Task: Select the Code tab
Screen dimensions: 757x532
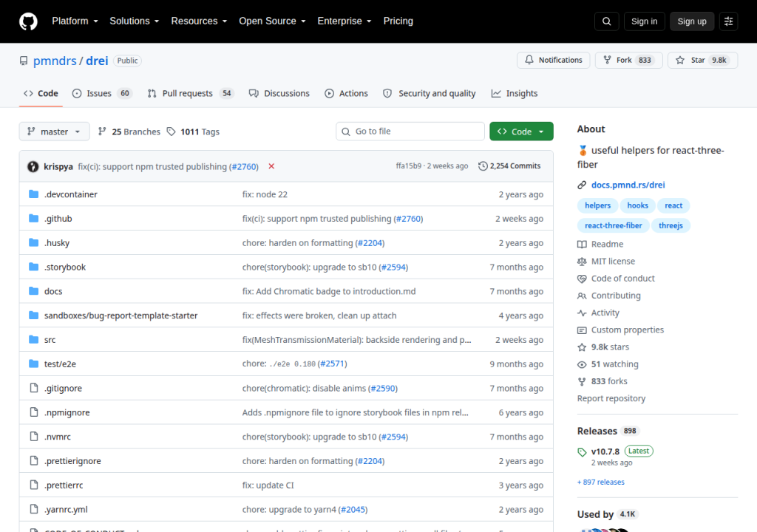Action: pos(41,94)
